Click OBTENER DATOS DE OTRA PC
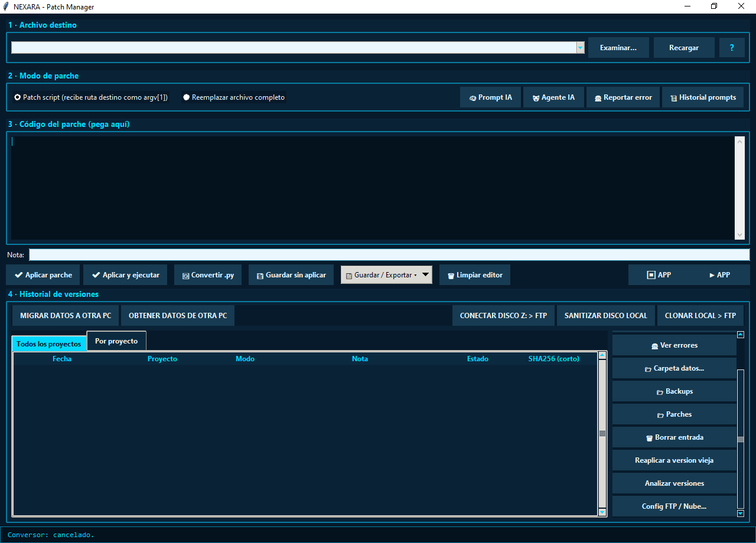Viewport: 756px width, 543px height. click(178, 316)
